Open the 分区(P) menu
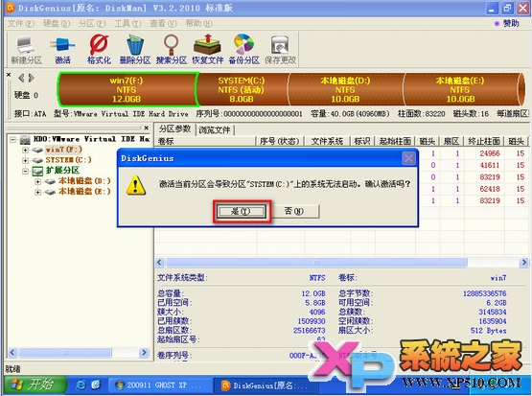Viewport: 532px width, 396px height. click(92, 23)
